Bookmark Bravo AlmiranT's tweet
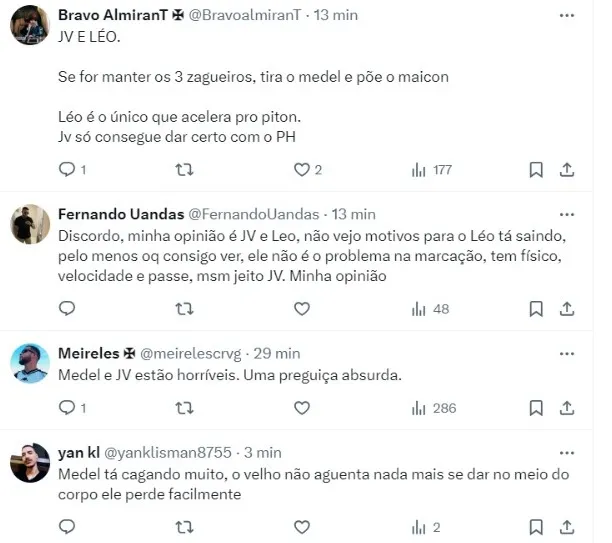This screenshot has height=543, width=612. pos(536,170)
